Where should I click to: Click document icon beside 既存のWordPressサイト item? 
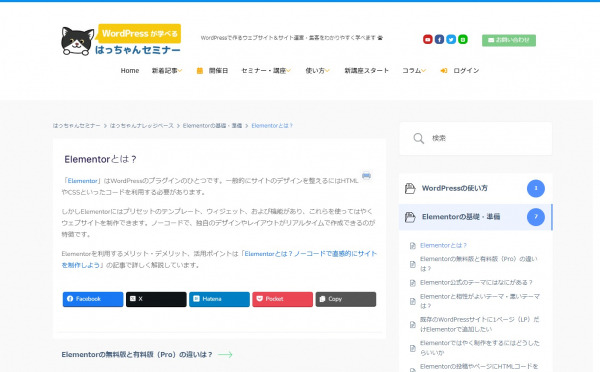point(412,325)
